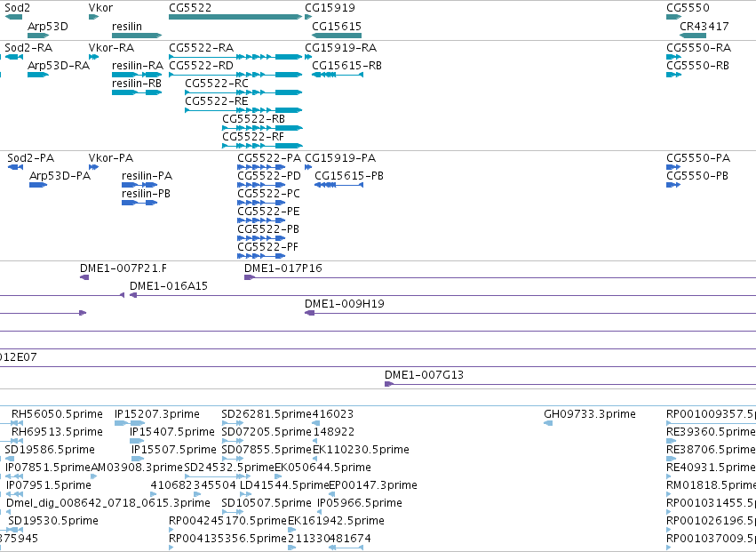Select the Vkor gene arrow
Viewport: 756px width, 552px height.
[x=93, y=17]
